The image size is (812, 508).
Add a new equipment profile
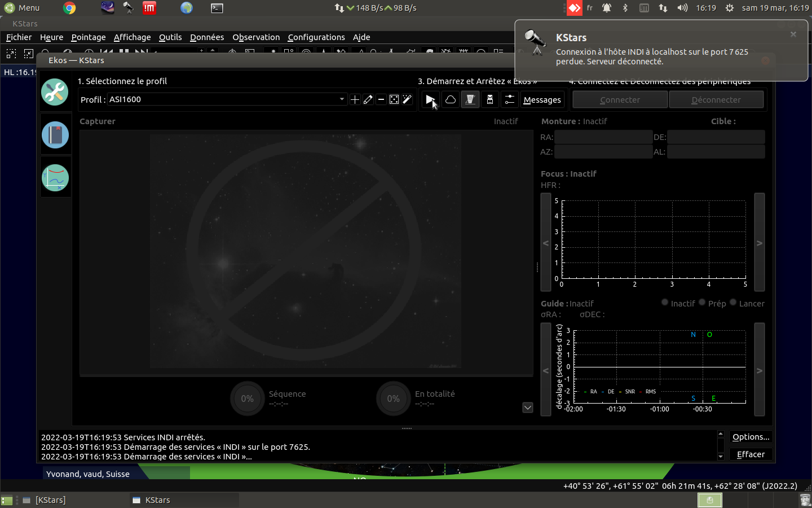[355, 99]
